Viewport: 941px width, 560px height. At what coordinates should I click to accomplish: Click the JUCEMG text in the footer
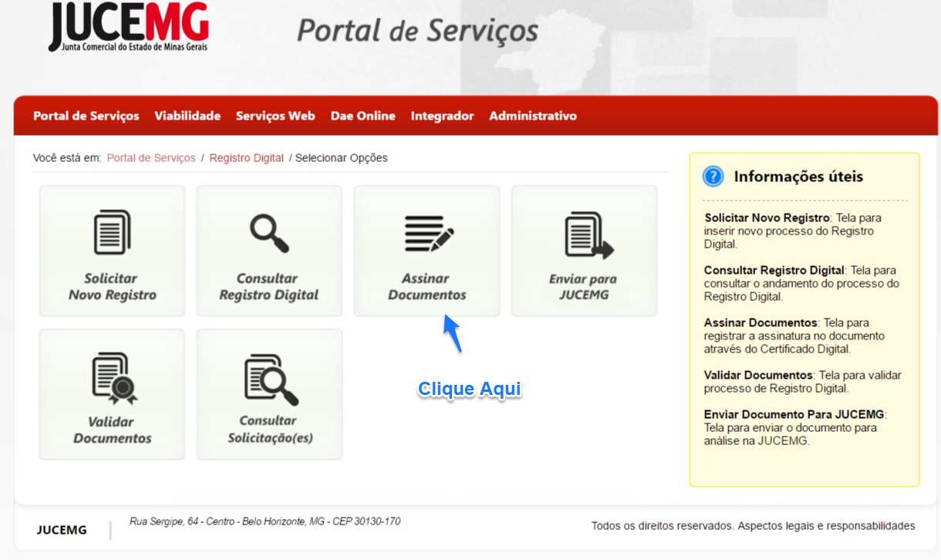click(61, 530)
